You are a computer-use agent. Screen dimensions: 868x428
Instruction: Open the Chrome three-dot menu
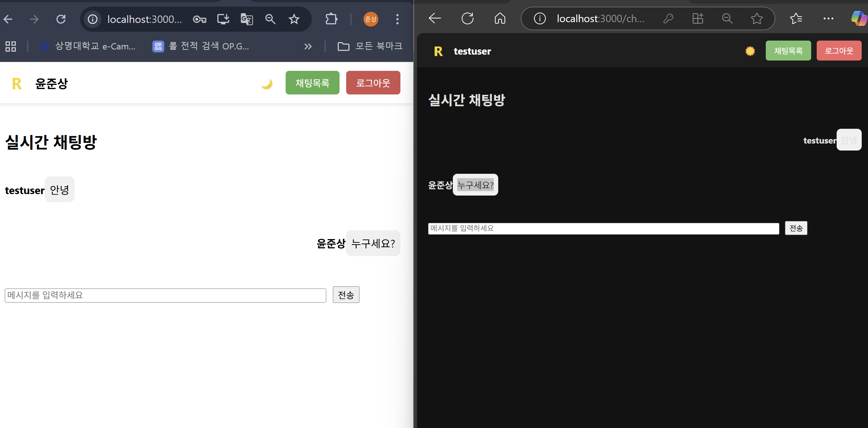[397, 19]
